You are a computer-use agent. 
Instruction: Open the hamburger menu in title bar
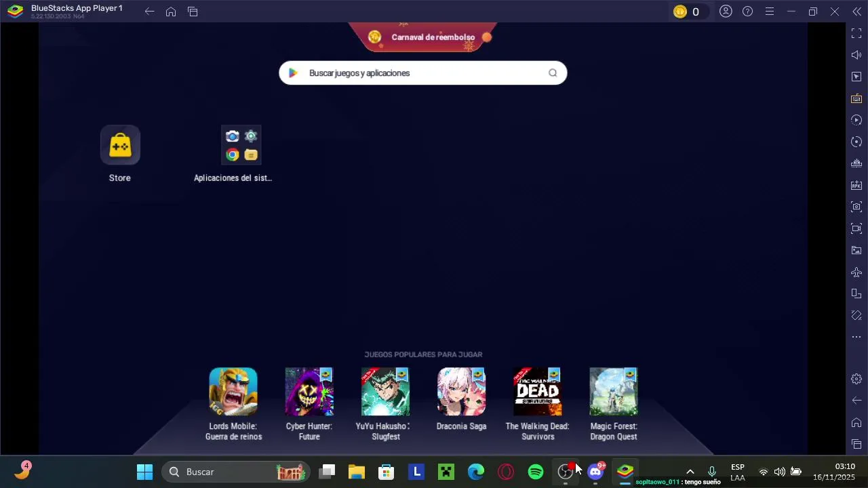click(769, 12)
